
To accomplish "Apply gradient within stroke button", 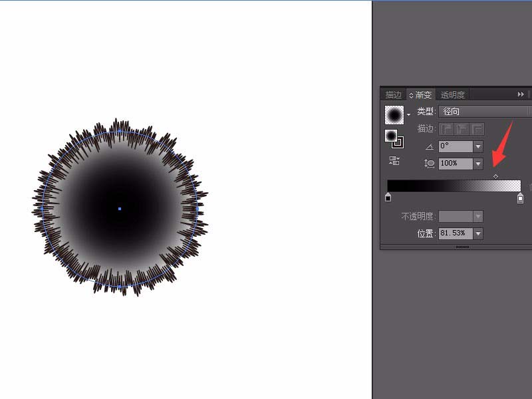I will click(x=446, y=129).
